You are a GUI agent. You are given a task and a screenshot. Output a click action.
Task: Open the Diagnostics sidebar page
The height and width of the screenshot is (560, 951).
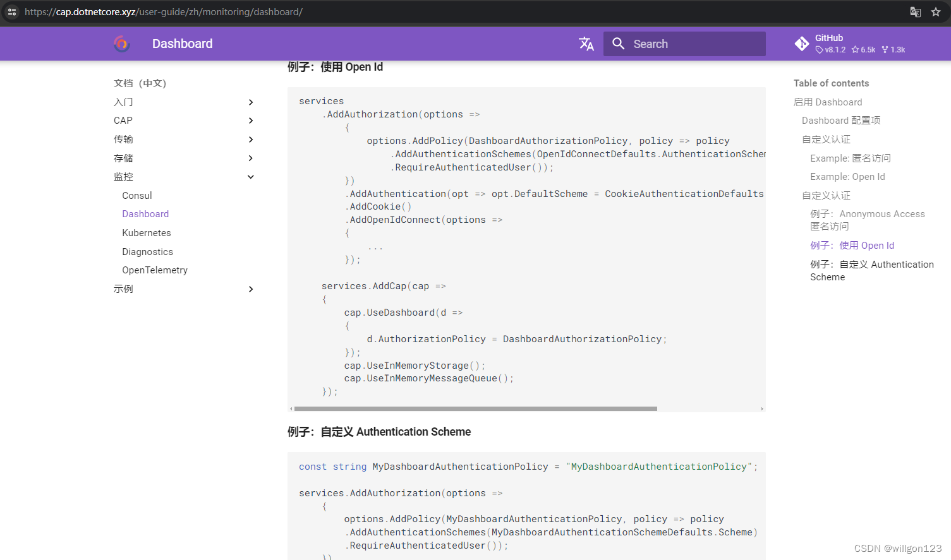point(147,252)
